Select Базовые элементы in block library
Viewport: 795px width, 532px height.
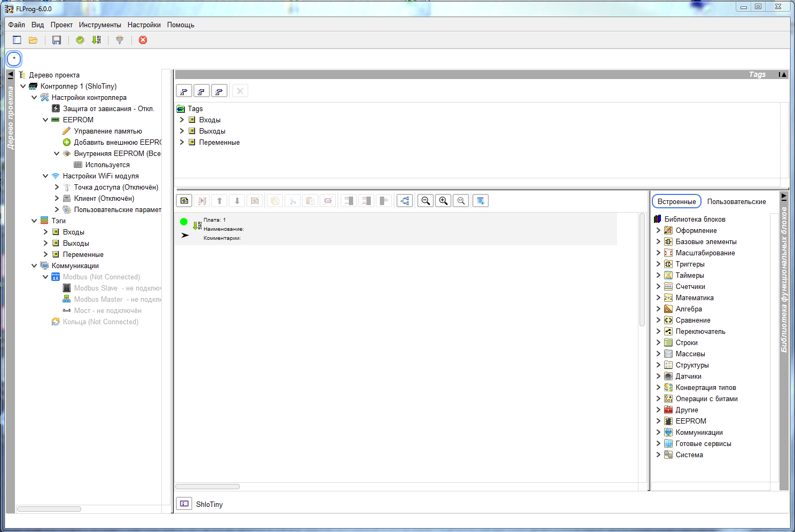click(706, 241)
